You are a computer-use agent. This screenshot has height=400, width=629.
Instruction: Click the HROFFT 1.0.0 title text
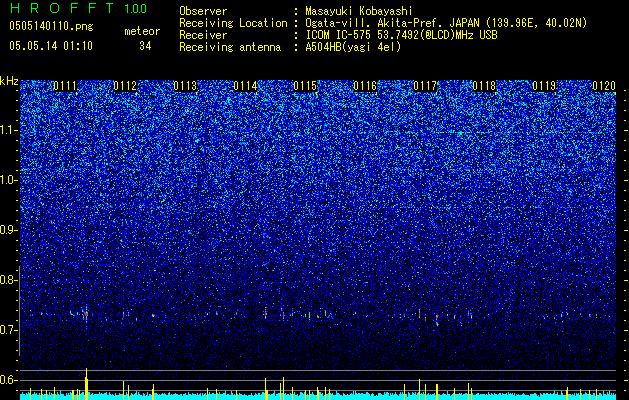click(78, 8)
